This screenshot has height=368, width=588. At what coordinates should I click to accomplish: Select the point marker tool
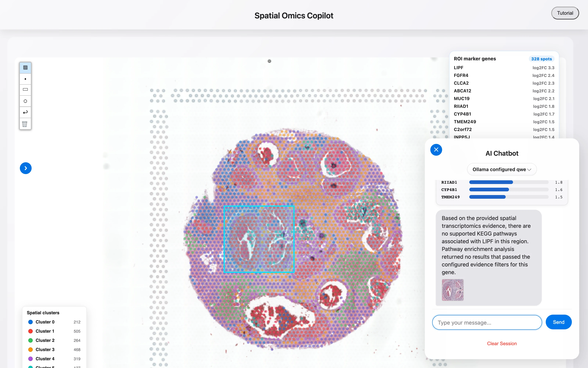(25, 79)
